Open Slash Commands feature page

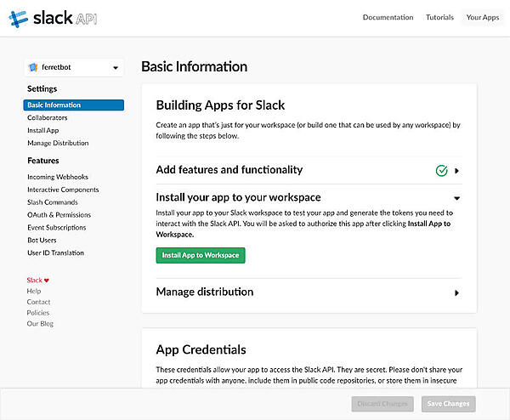coord(53,202)
